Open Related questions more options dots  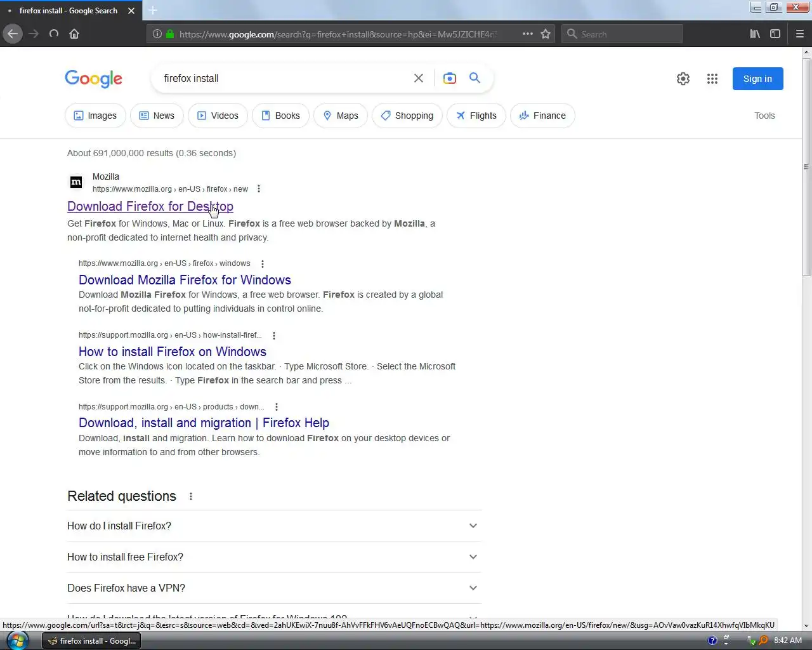click(x=191, y=496)
